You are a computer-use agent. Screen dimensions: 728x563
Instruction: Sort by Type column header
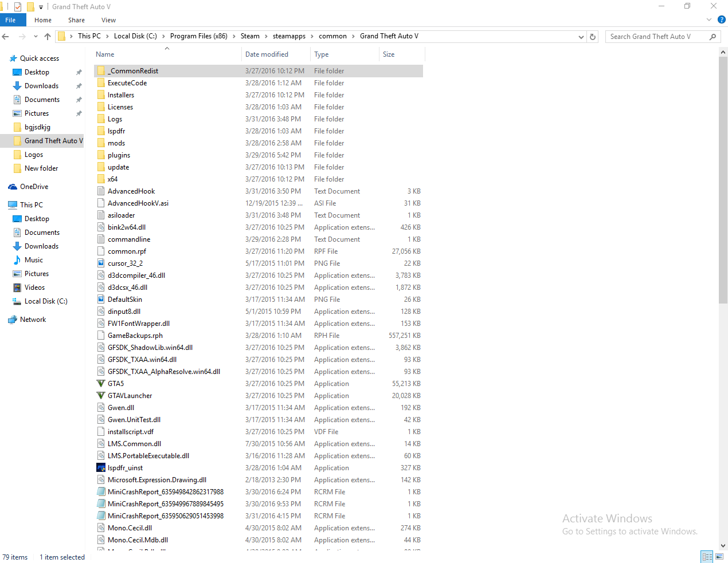tap(321, 54)
